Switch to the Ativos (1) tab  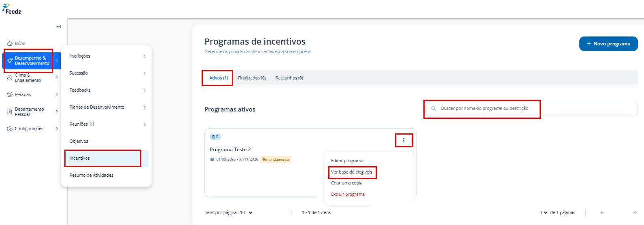(219, 78)
